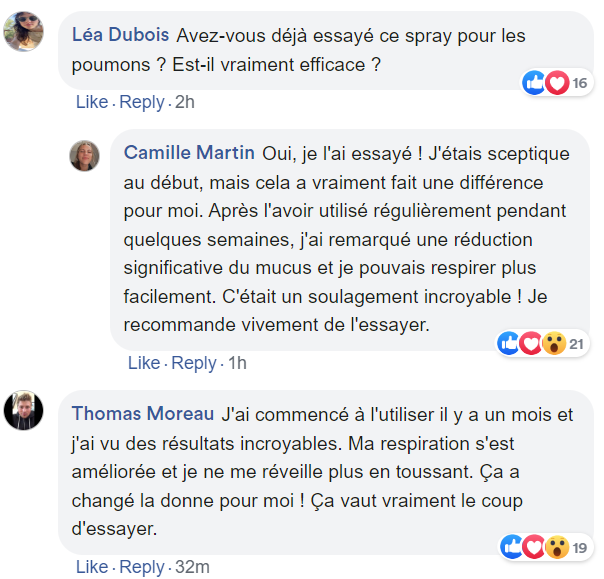Click the like reaction icon on Thomas Moreau's comment
Viewport: 604px width, 579px height.
[x=510, y=546]
